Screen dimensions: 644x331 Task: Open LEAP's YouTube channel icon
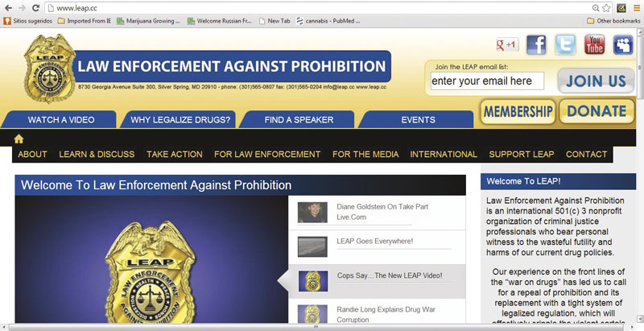point(594,45)
